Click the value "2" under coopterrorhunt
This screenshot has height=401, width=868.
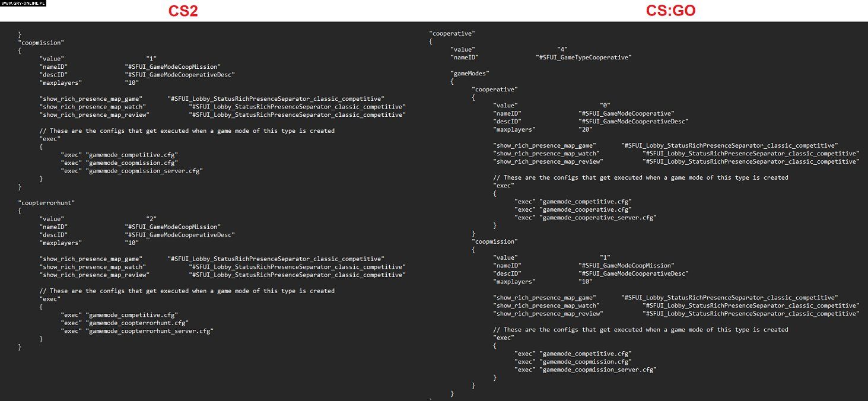tap(151, 218)
